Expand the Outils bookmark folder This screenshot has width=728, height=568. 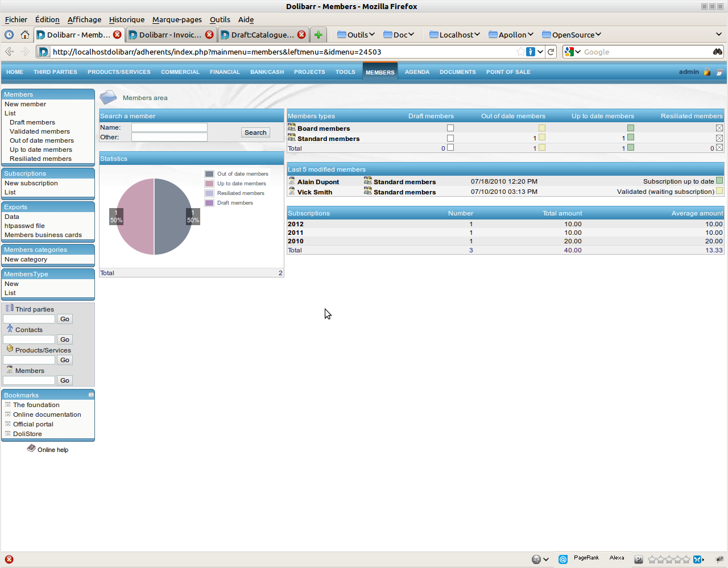point(356,35)
